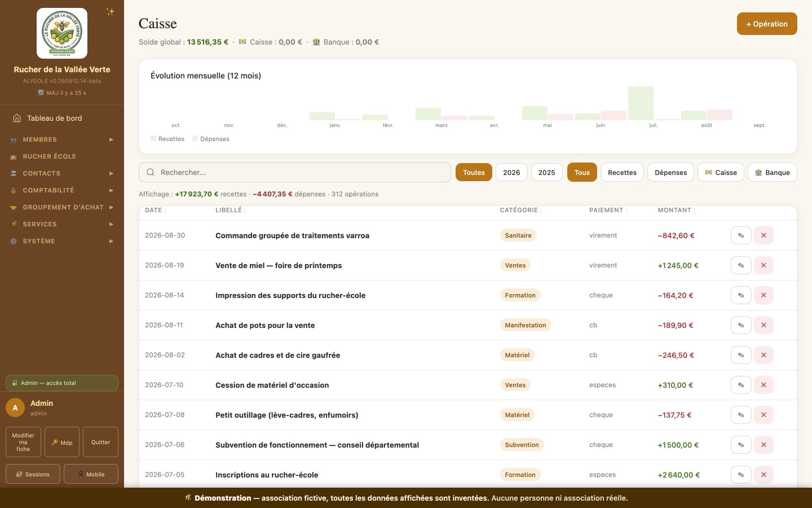Open the Mdp password button

tap(62, 442)
